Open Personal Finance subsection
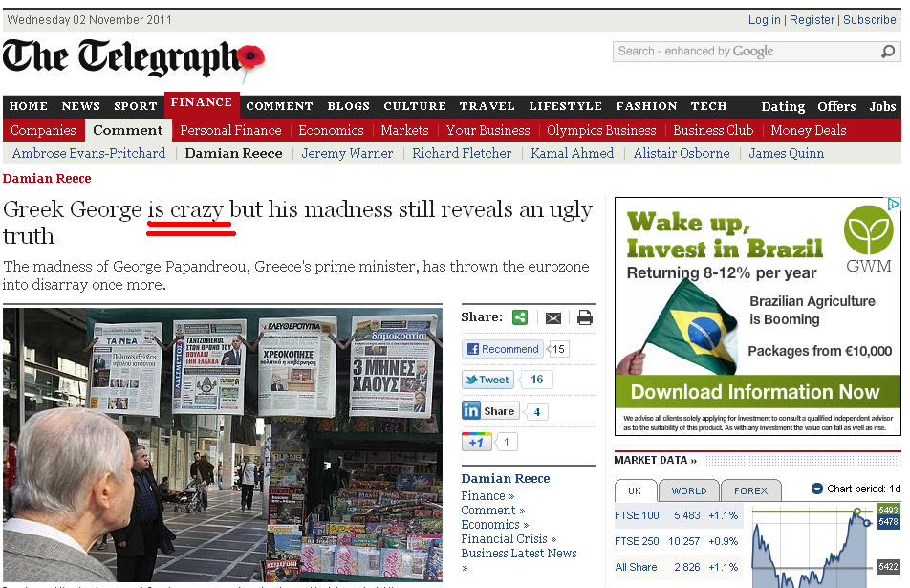 tap(230, 130)
